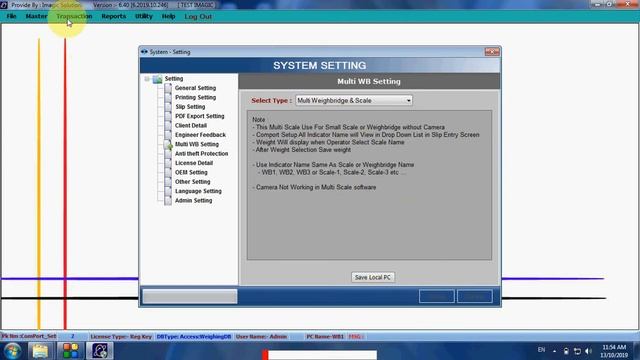Image resolution: width=640 pixels, height=360 pixels.
Task: Click the network tray icon
Action: point(577,351)
